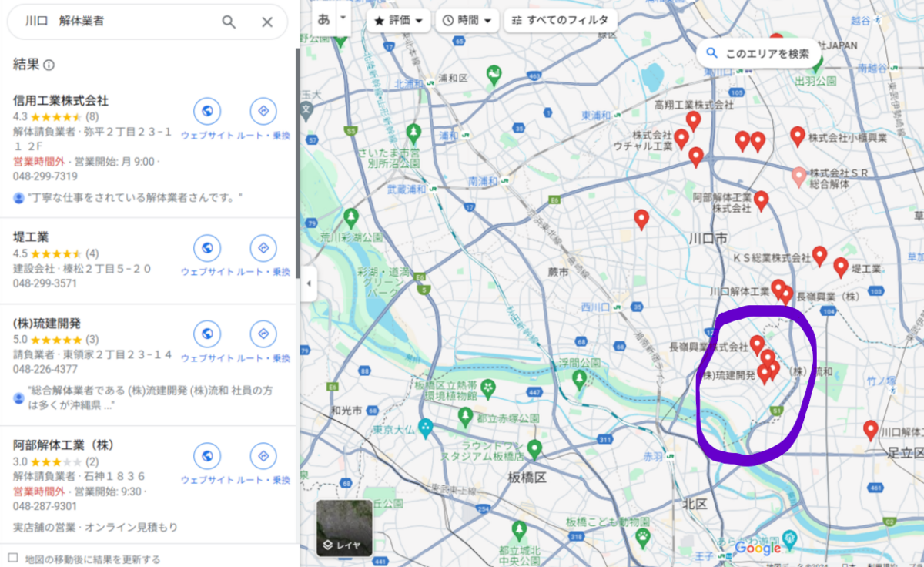
Task: Toggle 地図の移動後に結果を更新する checkbox
Action: tap(12, 558)
